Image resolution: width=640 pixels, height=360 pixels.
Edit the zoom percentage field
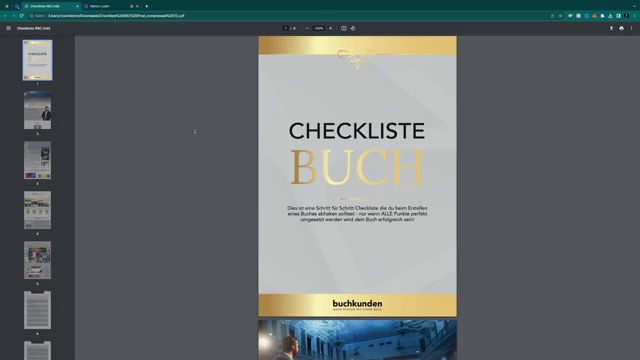319,29
